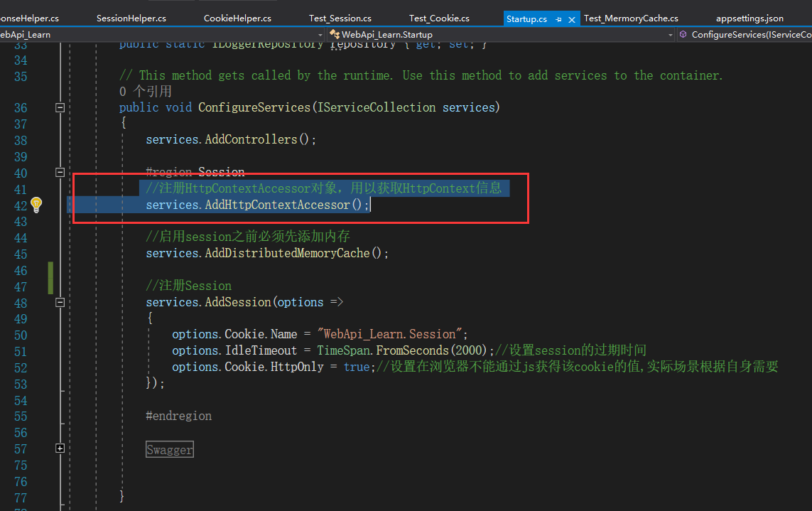Viewport: 812px width, 511px height.
Task: Expand the collapsed Swagger region
Action: pos(60,448)
